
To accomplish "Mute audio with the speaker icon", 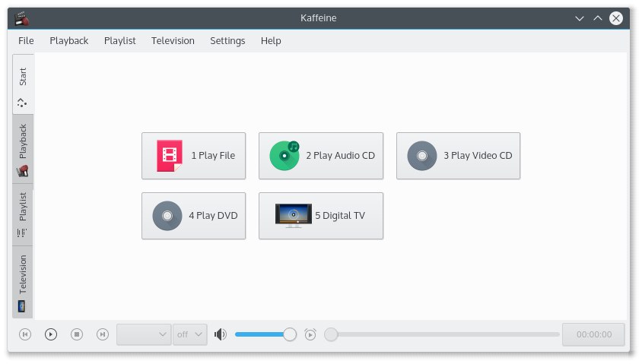I will tap(221, 334).
